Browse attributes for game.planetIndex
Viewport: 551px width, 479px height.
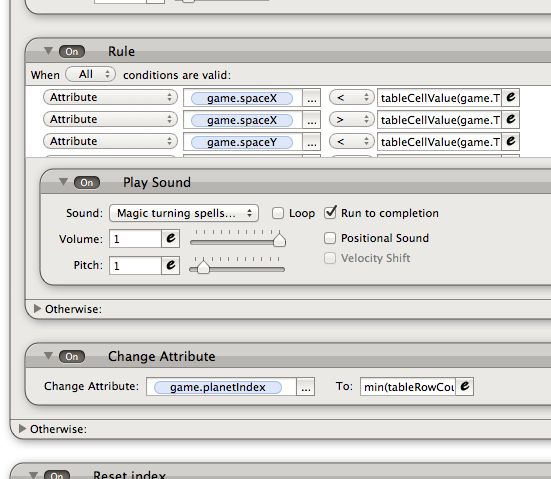[305, 387]
